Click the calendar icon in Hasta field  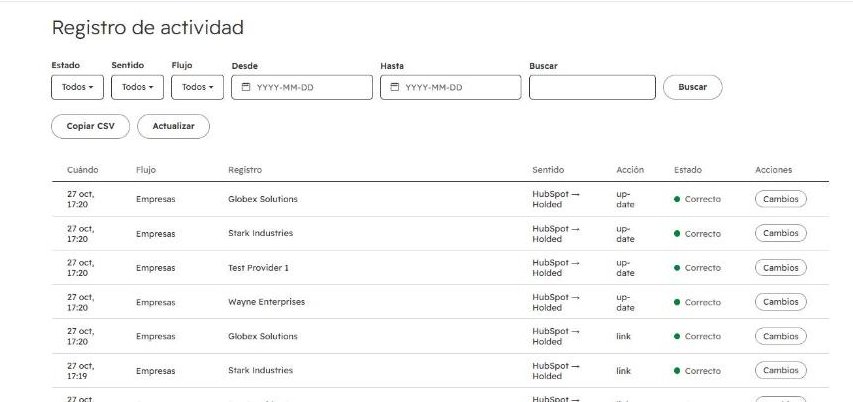coord(394,87)
